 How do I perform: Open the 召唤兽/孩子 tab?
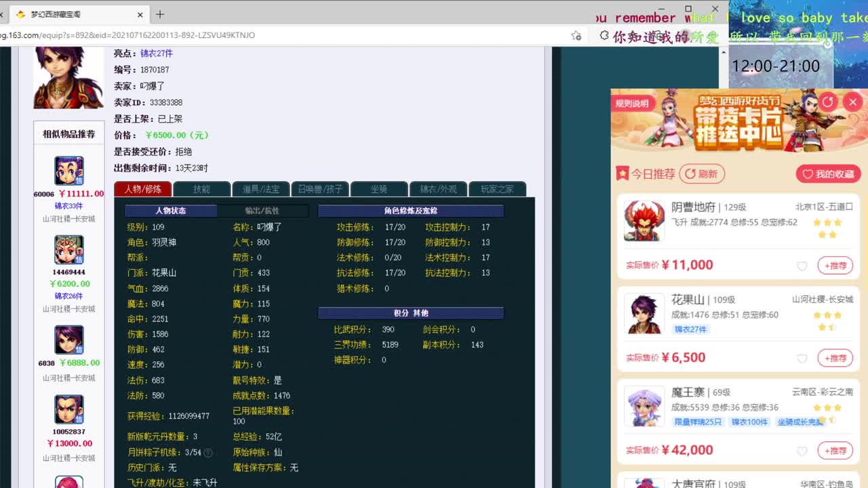pos(320,189)
